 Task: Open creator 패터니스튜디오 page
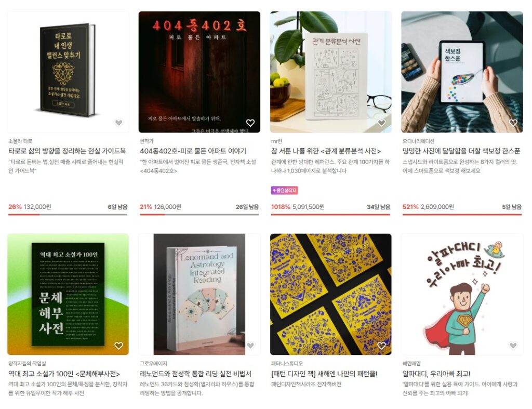pos(287,363)
